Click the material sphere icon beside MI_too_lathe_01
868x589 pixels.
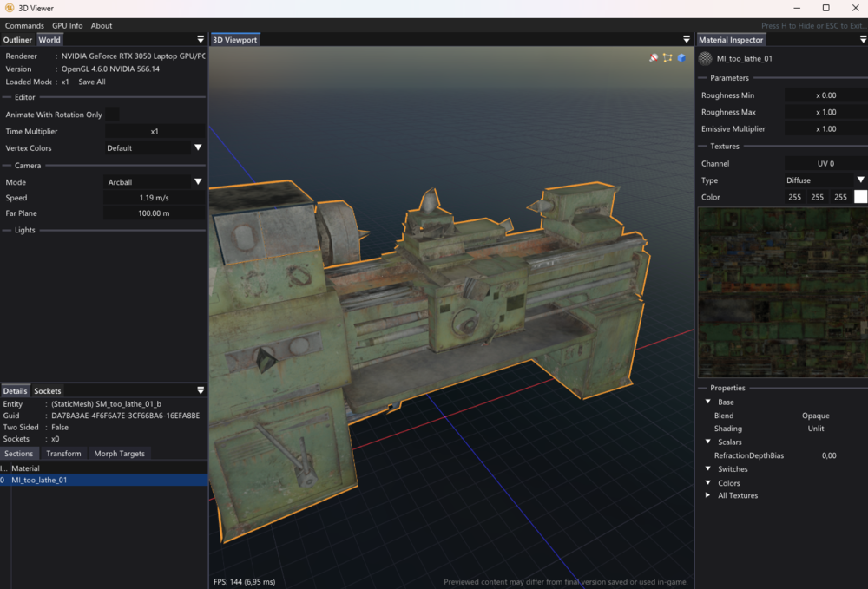coord(707,59)
